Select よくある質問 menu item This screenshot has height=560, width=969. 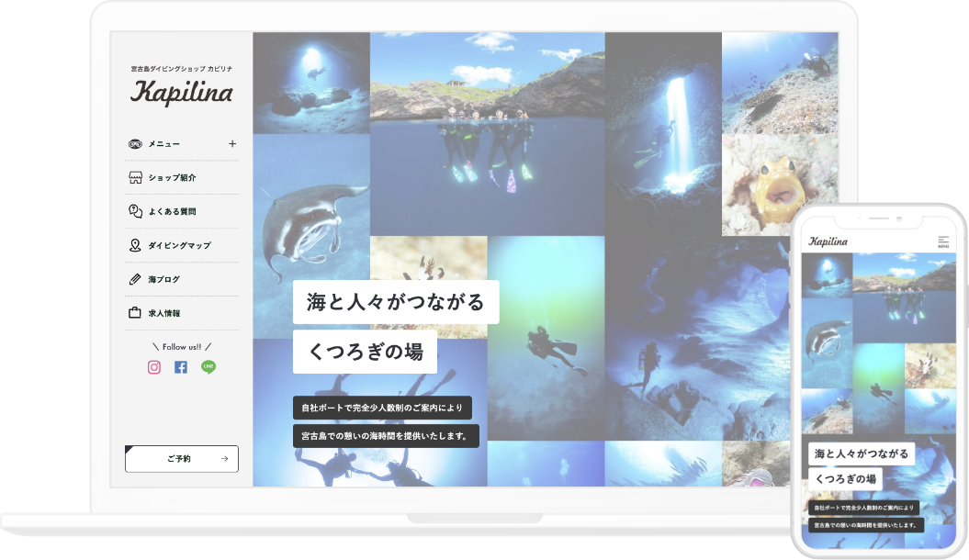[x=172, y=211]
